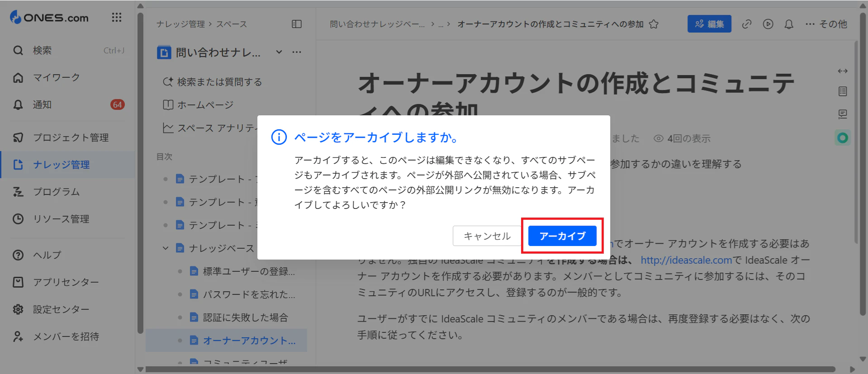
Task: Open ヘルプ
Action: pyautogui.click(x=68, y=255)
